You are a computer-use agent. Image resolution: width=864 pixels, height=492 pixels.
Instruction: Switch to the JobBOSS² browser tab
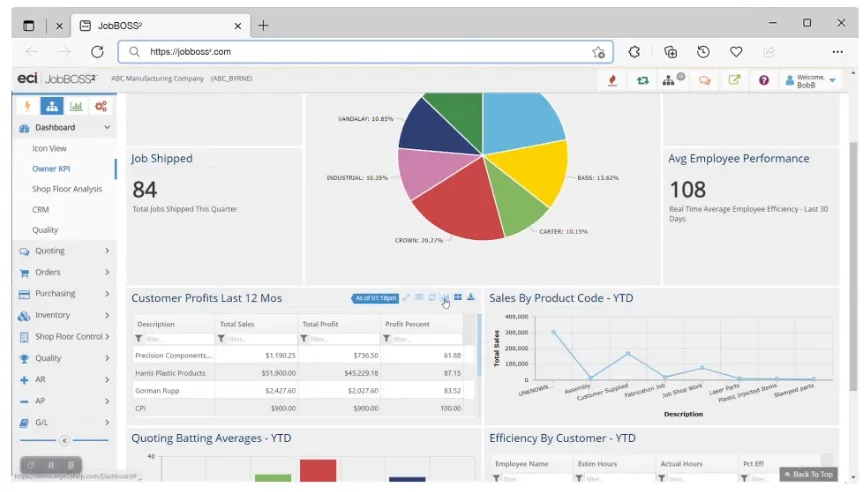pyautogui.click(x=160, y=26)
